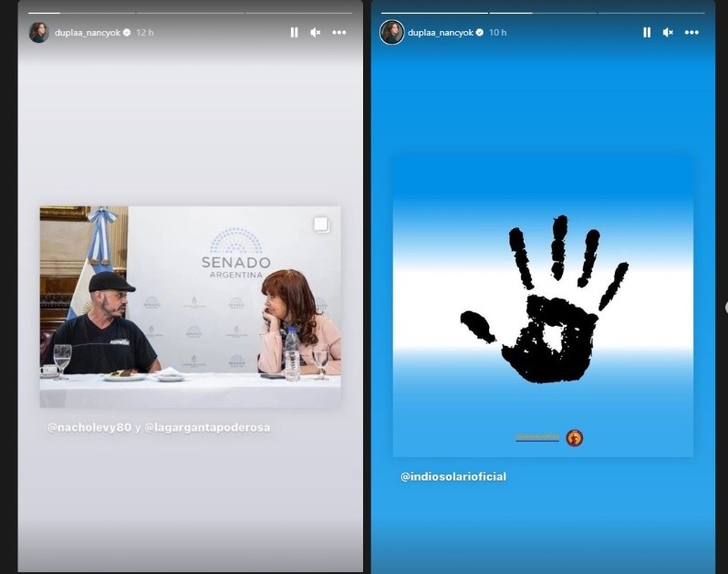The image size is (728, 574).
Task: Unmute audio on the right blue story
Action: point(668,32)
